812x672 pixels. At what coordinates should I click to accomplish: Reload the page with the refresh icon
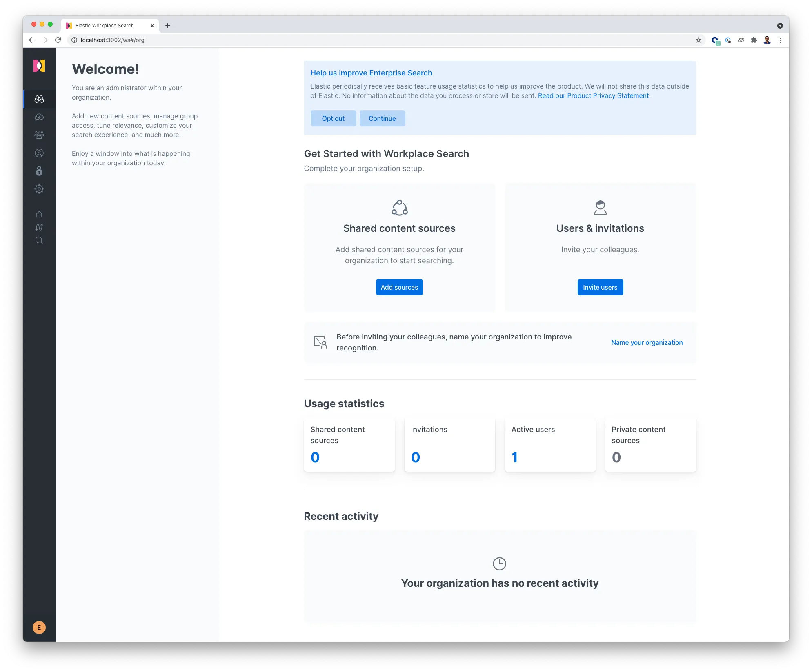pos(58,40)
